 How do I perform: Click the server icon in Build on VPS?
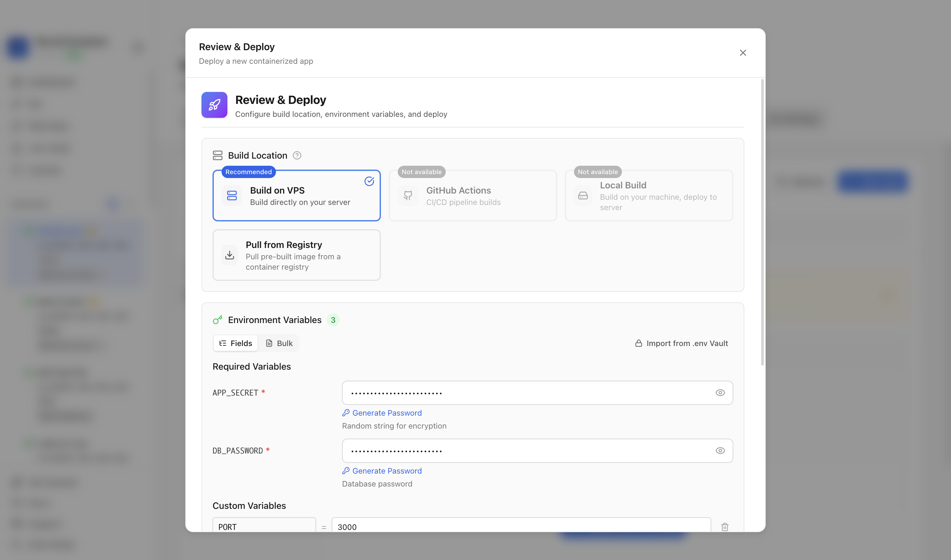click(x=232, y=196)
